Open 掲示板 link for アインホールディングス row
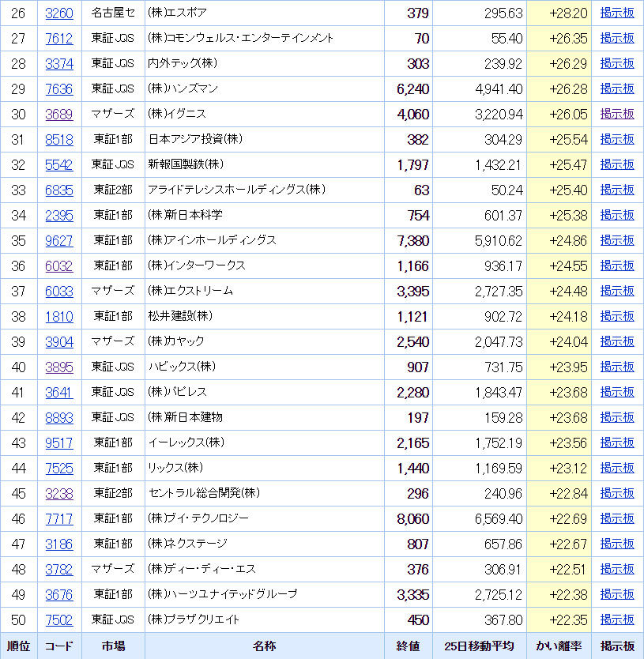The image size is (644, 659). pyautogui.click(x=617, y=240)
